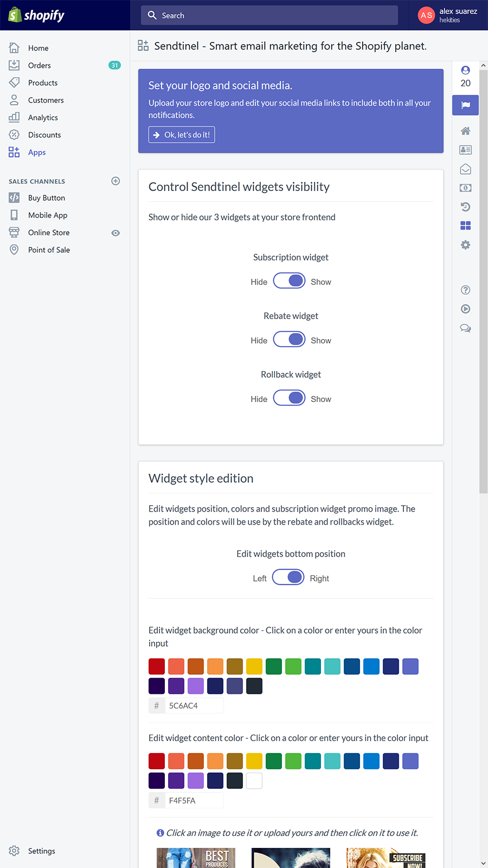Pick the yellow swatch for widget background color
Image resolution: width=488 pixels, height=868 pixels.
[x=254, y=666]
